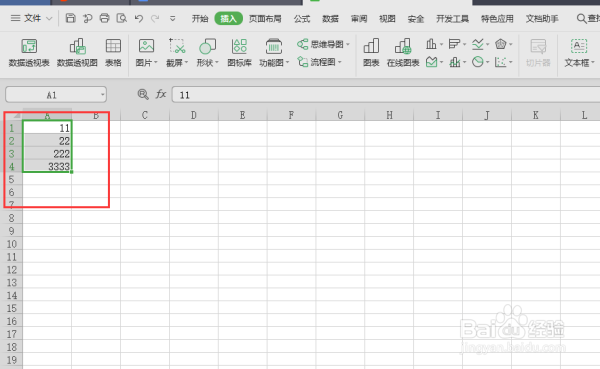Open Print Preview from the quick access toolbar
The image size is (600, 369).
pyautogui.click(x=122, y=18)
